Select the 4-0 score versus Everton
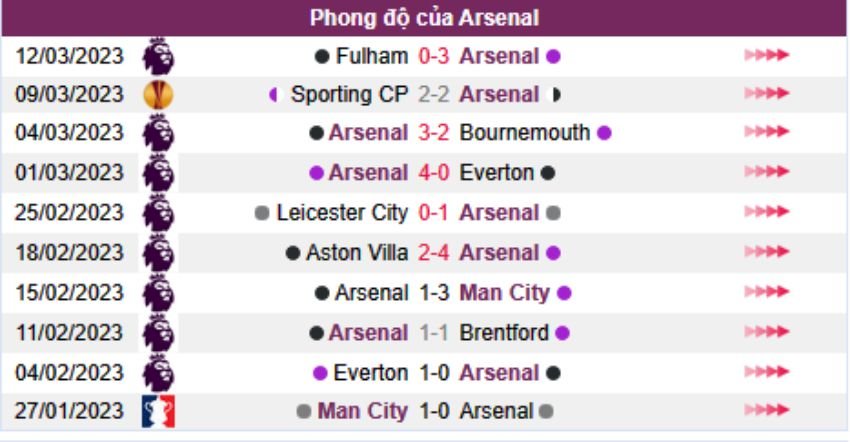 434,173
